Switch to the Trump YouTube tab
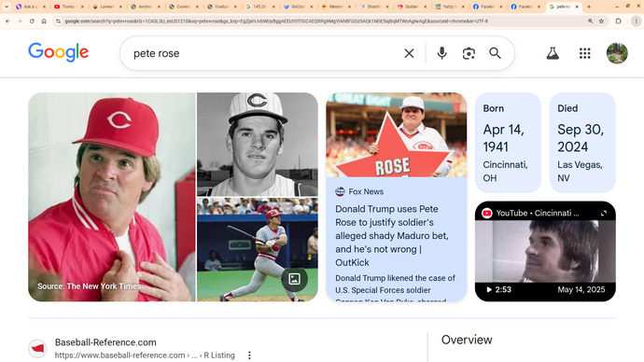The height and width of the screenshot is (362, 644). pos(69,7)
